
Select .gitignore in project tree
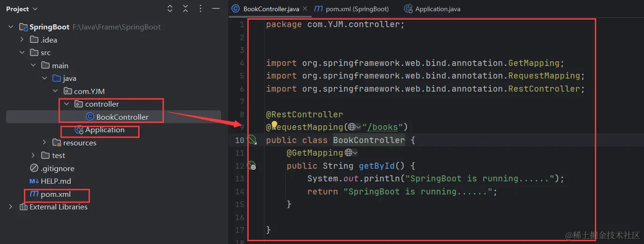pyautogui.click(x=58, y=168)
